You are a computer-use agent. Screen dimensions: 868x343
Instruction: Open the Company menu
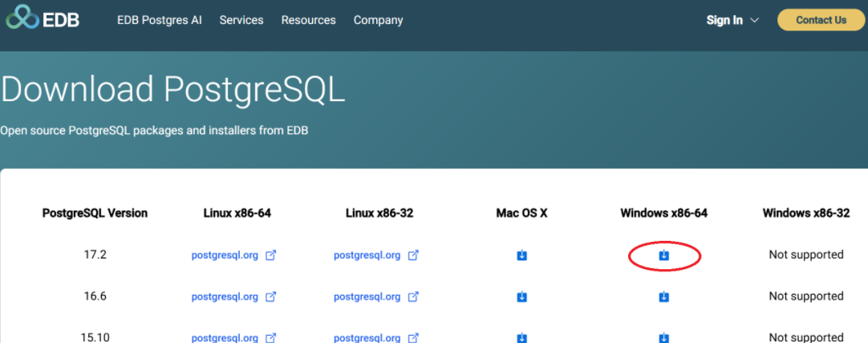tap(378, 21)
